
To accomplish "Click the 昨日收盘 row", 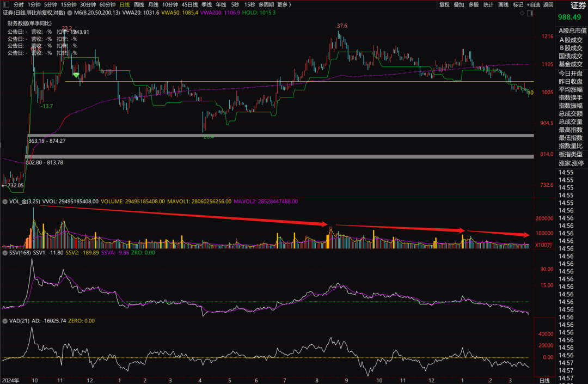I will tap(572, 81).
